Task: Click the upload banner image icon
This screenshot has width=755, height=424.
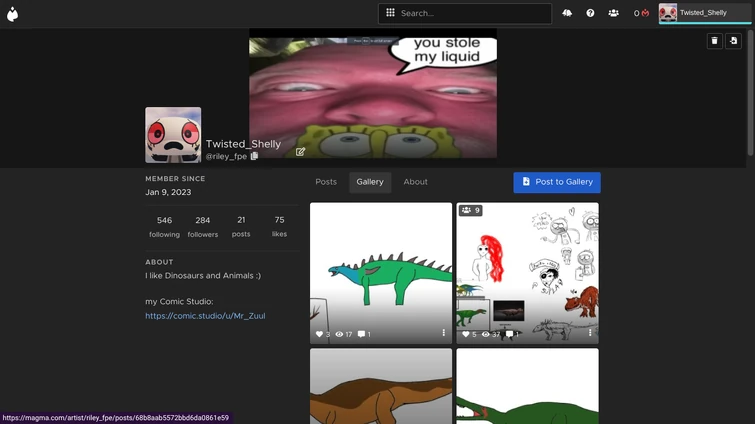Action: coord(733,41)
